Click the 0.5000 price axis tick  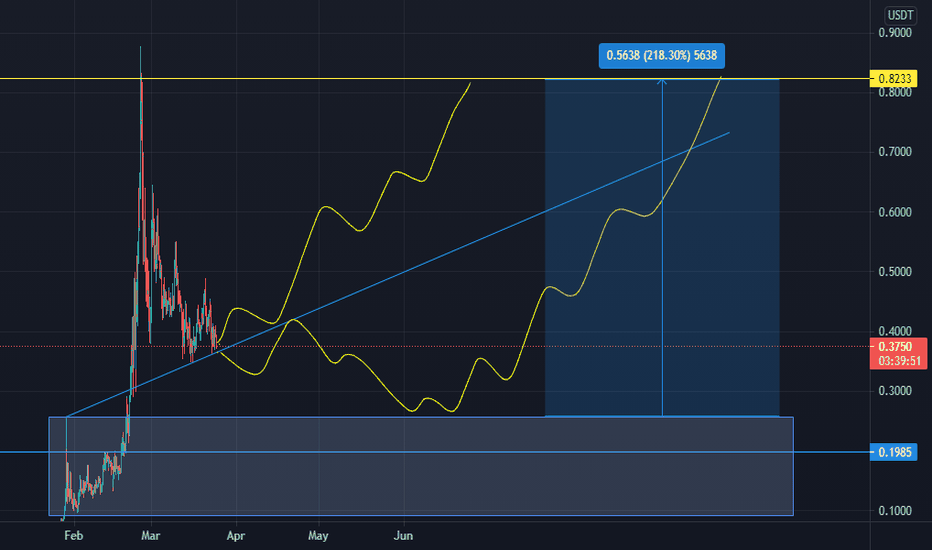pyautogui.click(x=895, y=272)
